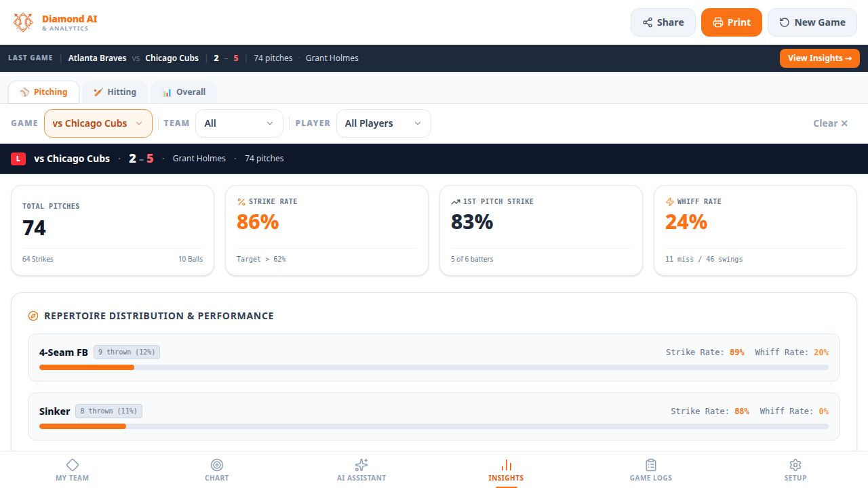Click the 83% first pitch strike value
The height and width of the screenshot is (488, 868).
472,222
